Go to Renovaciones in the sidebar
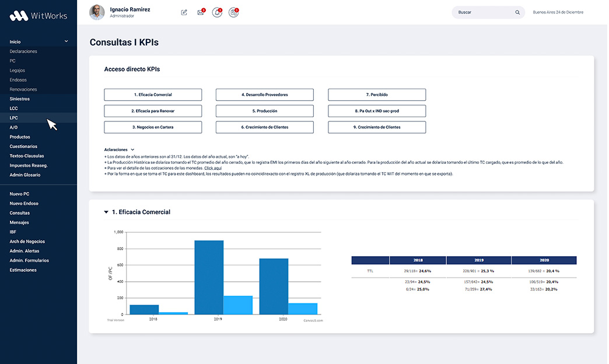609x364 pixels. (x=23, y=89)
